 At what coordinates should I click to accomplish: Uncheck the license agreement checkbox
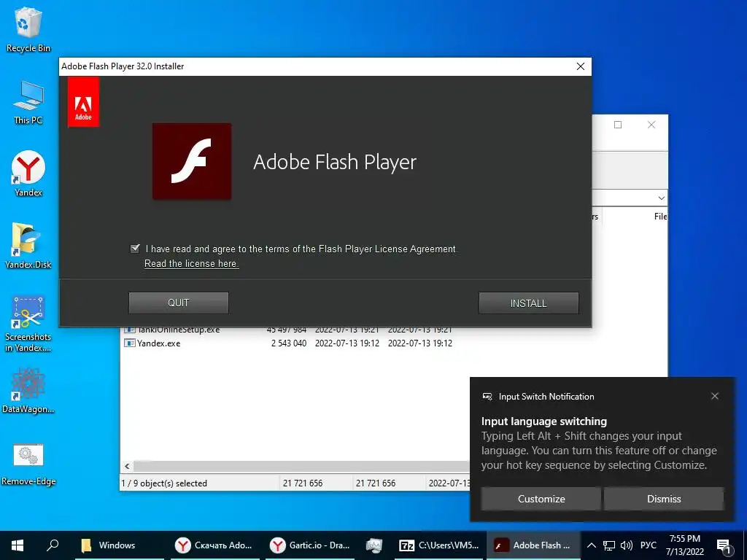pyautogui.click(x=135, y=249)
